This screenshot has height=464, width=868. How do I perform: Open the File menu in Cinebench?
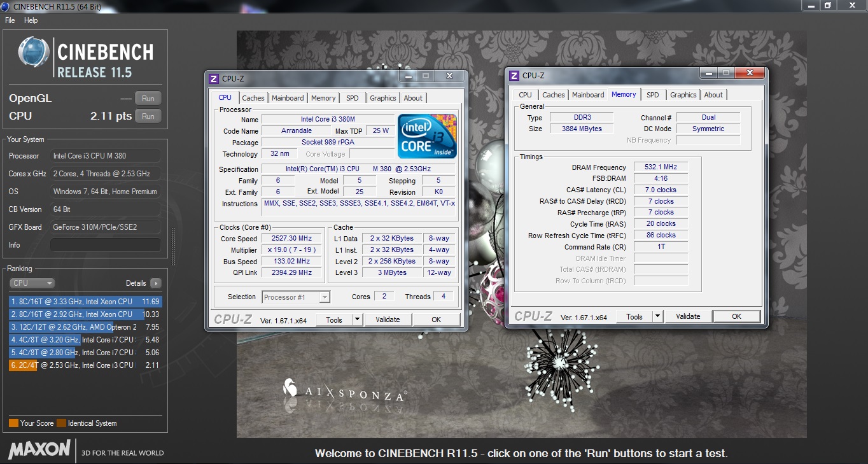tap(10, 20)
